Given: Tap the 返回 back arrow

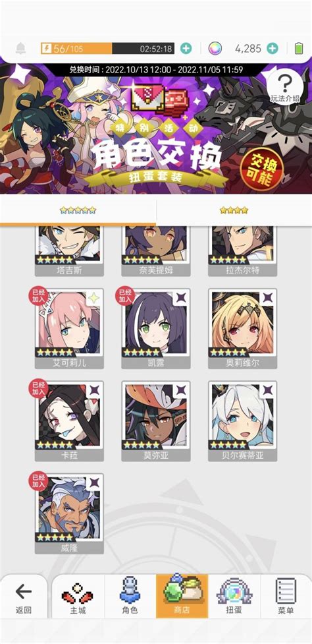Looking at the screenshot, I should (24, 597).
